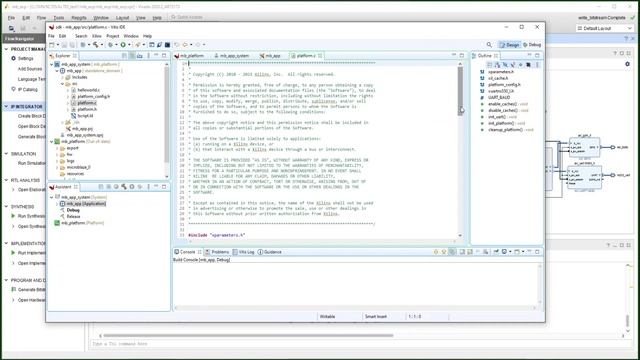Click Run Simulation in Vivado

(32, 163)
